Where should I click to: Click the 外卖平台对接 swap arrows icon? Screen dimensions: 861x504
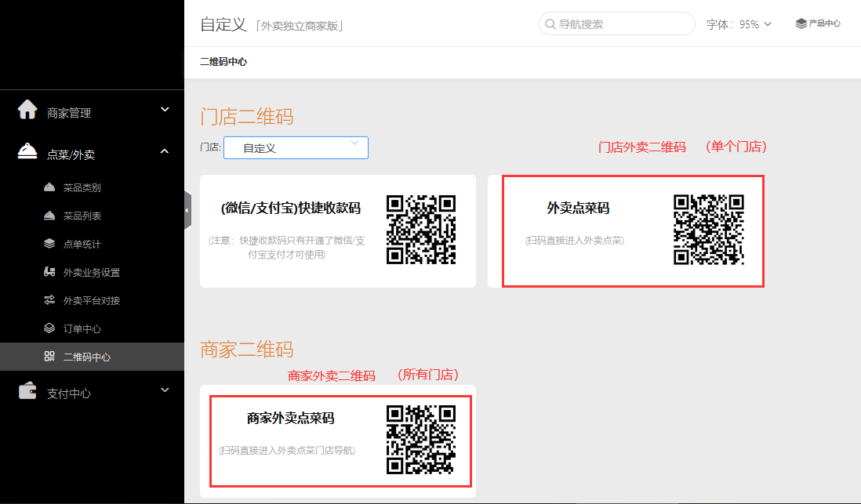point(49,300)
